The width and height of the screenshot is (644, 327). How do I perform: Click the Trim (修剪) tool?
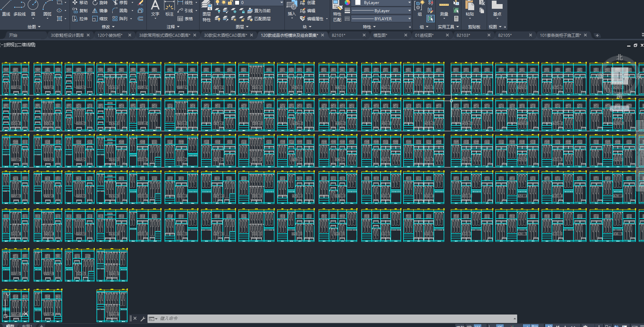[x=120, y=3]
